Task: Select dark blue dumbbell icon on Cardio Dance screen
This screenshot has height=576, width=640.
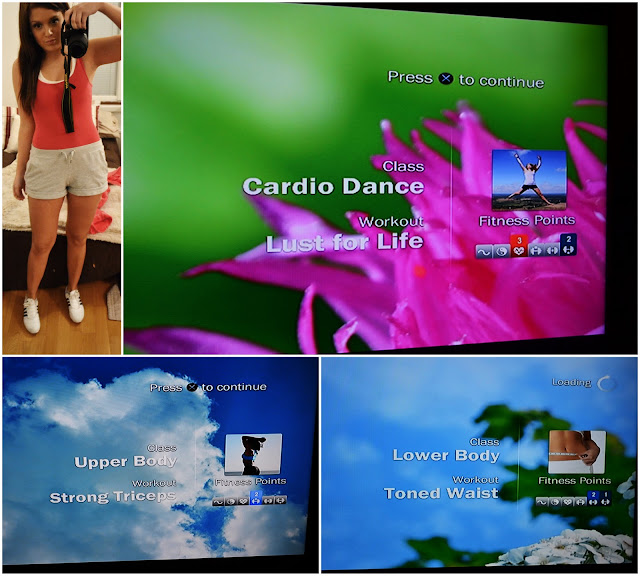Action: pos(568,245)
